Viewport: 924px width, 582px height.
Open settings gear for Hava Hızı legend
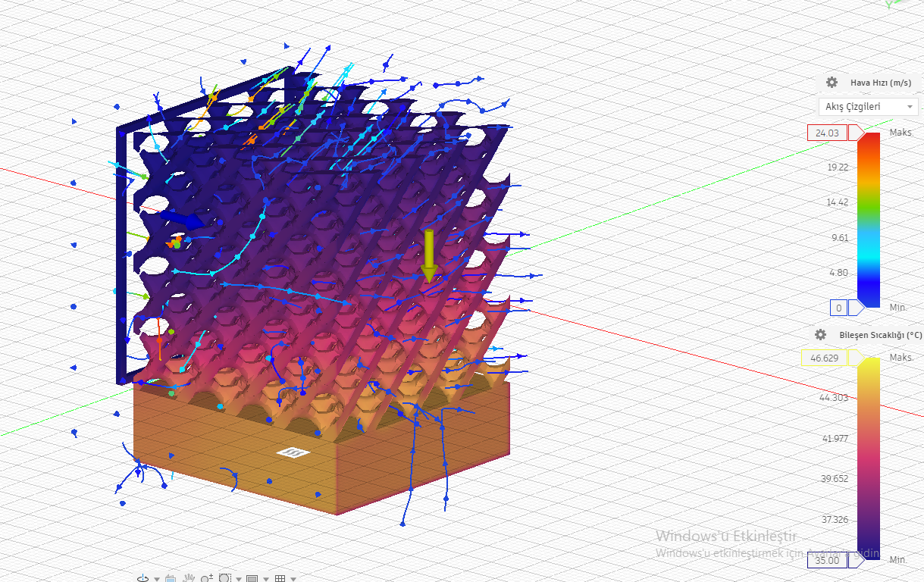click(832, 83)
